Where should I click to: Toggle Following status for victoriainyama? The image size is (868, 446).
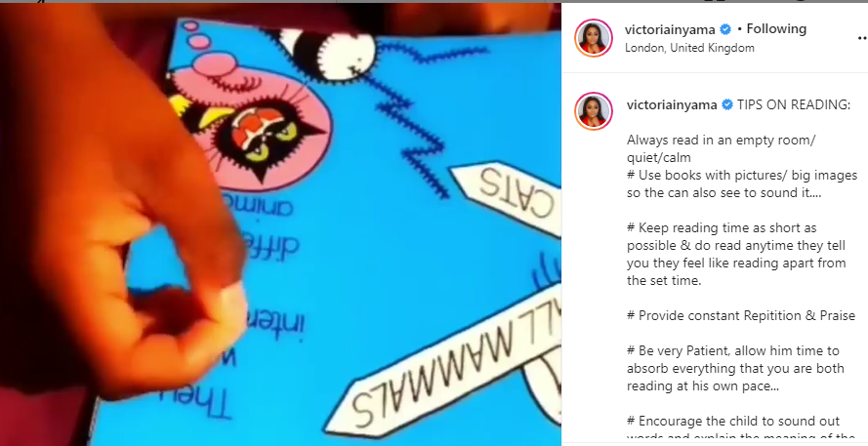[776, 28]
